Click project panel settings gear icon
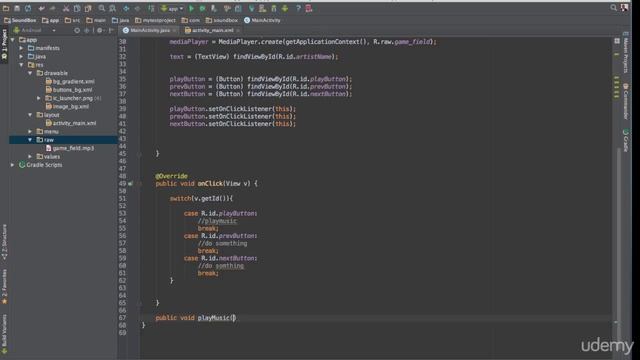The width and height of the screenshot is (640, 360). click(x=100, y=30)
